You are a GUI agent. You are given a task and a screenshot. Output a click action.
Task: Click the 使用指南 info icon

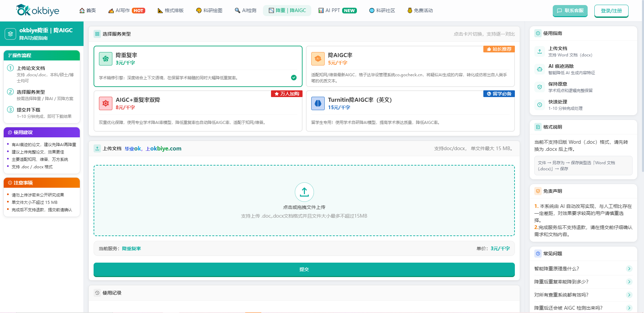pyautogui.click(x=538, y=33)
